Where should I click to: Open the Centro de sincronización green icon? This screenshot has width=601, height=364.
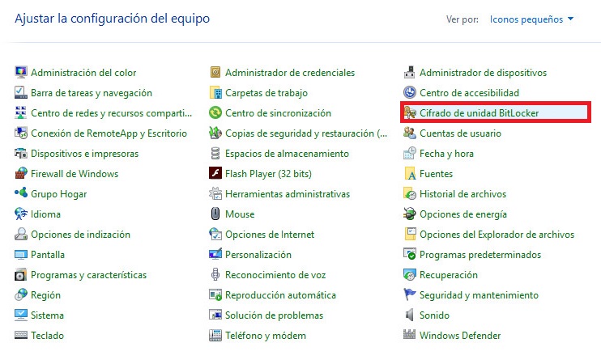click(215, 112)
